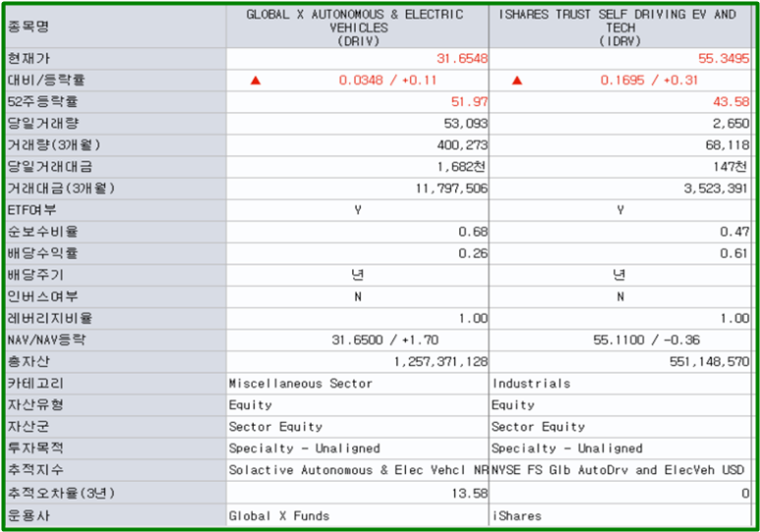
Task: Select IDRV daily trade value 147천
Action: click(x=730, y=167)
